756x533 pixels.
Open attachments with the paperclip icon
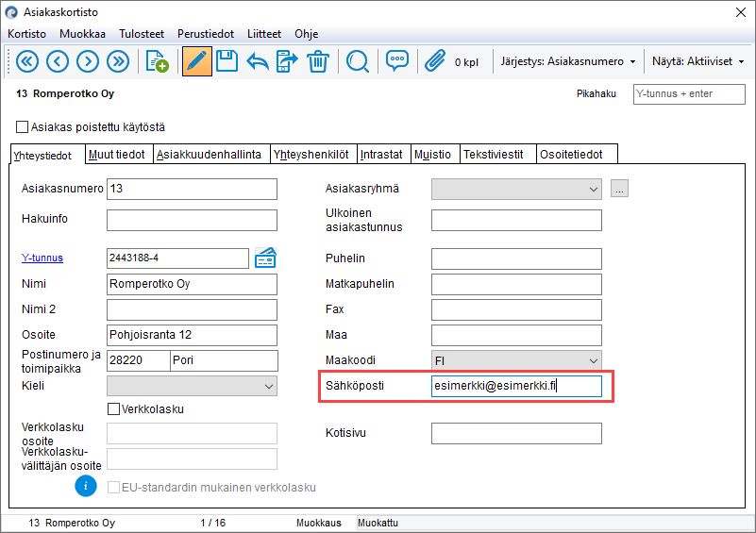click(x=435, y=61)
